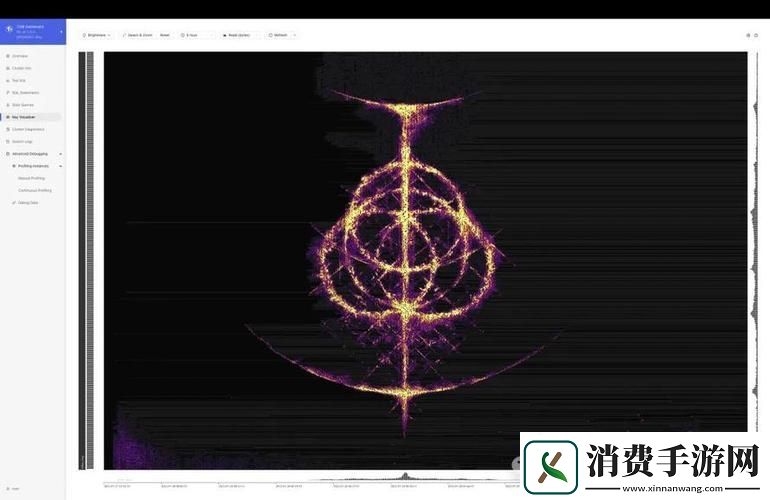Open Continuous Profiling
Viewport: 770px width, 500px height.
[x=35, y=190]
